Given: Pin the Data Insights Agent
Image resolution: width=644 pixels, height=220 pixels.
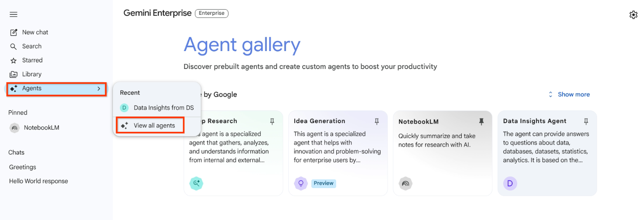Looking at the screenshot, I should coord(586,121).
